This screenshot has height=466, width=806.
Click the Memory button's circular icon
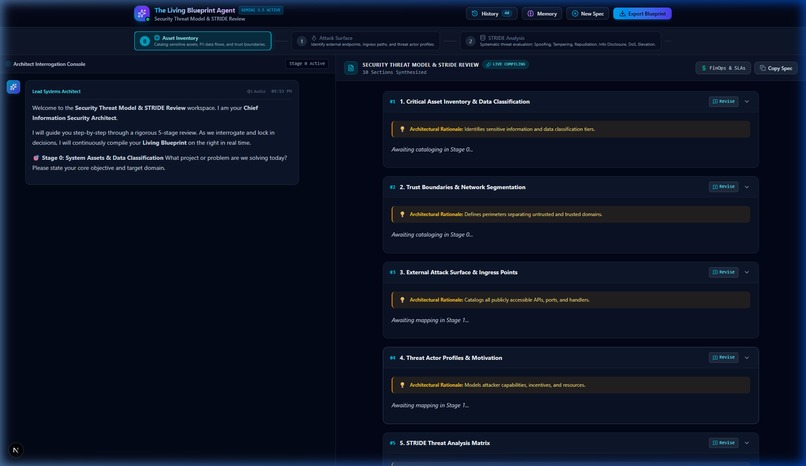click(x=530, y=13)
